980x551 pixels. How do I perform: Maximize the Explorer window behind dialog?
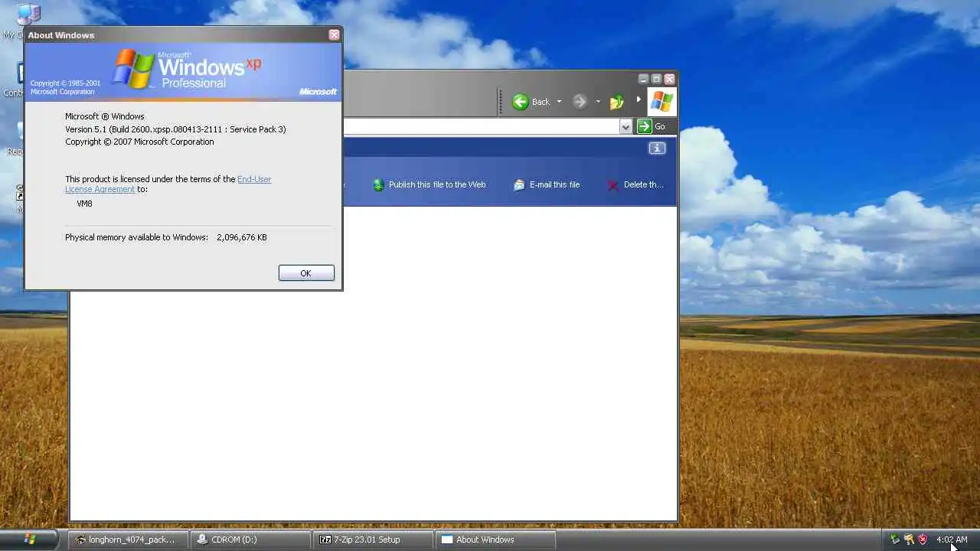(656, 79)
